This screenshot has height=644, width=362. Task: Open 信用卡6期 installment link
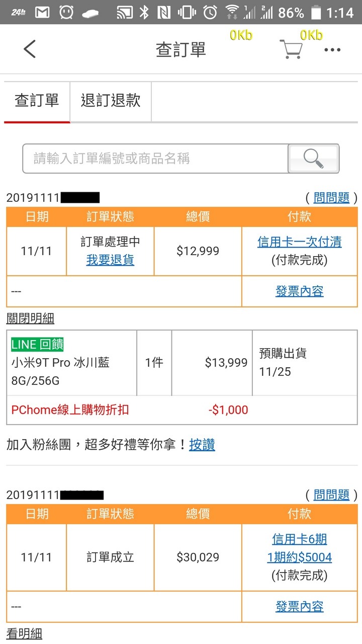coord(300,539)
